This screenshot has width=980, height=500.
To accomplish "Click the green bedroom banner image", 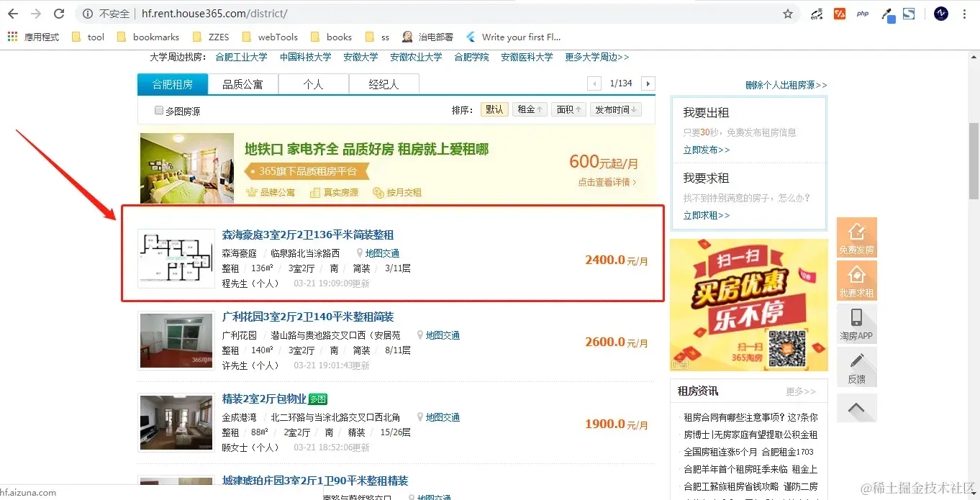I will click(186, 168).
